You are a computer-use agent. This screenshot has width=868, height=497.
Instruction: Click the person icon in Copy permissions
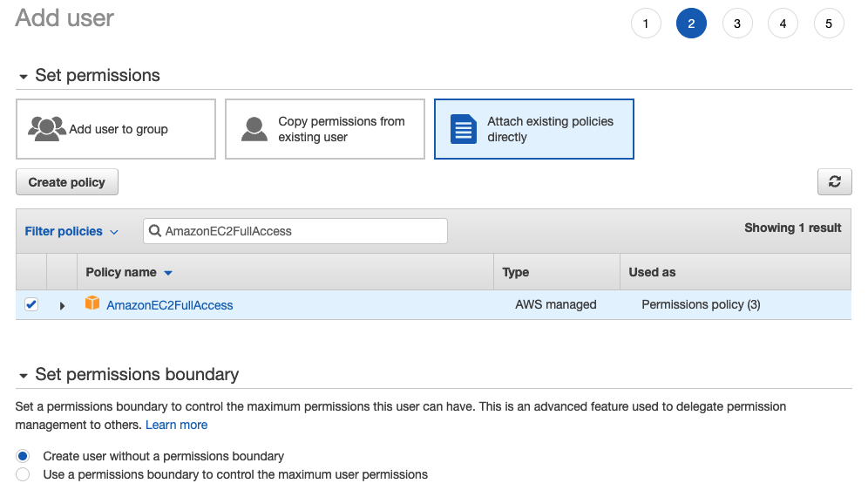(x=254, y=129)
